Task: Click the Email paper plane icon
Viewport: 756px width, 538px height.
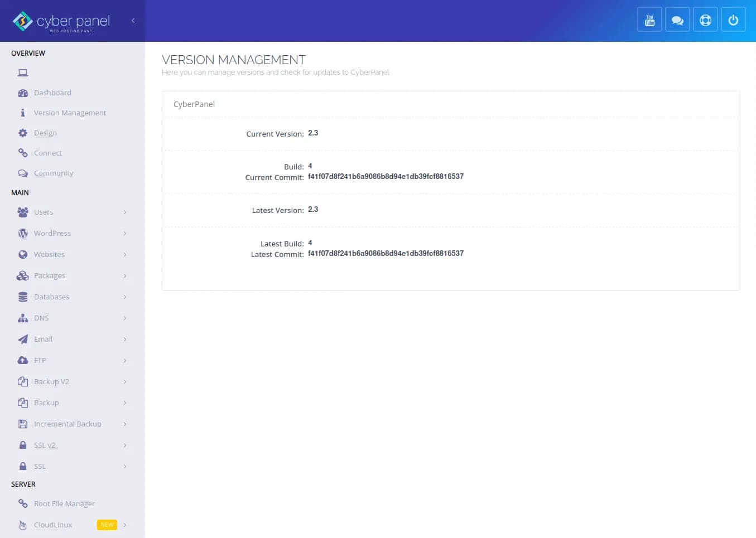Action: pos(23,339)
